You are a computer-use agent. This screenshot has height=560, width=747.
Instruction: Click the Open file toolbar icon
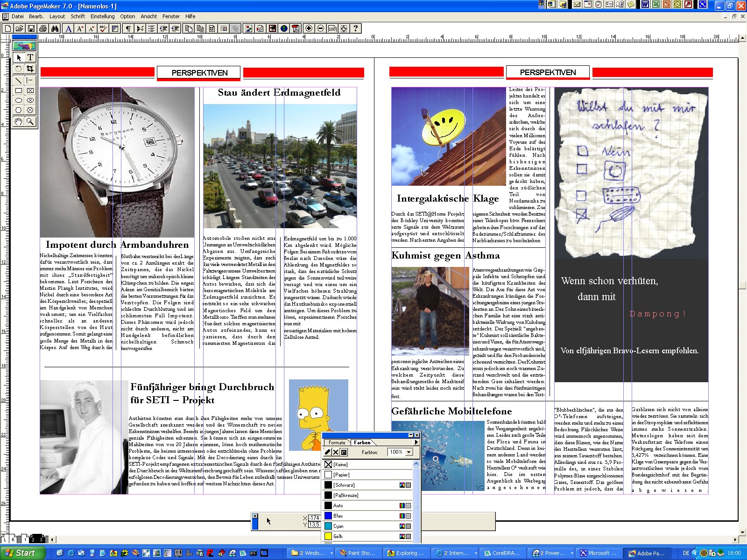pos(20,28)
